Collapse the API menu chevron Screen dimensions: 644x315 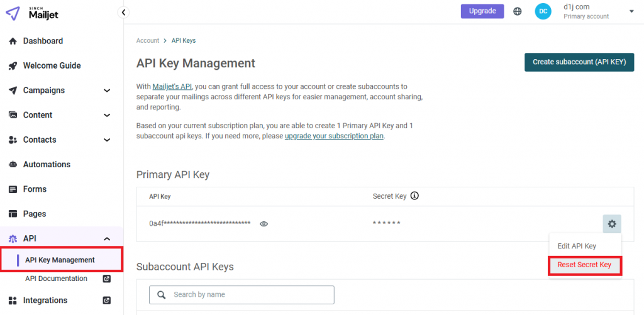(x=107, y=239)
